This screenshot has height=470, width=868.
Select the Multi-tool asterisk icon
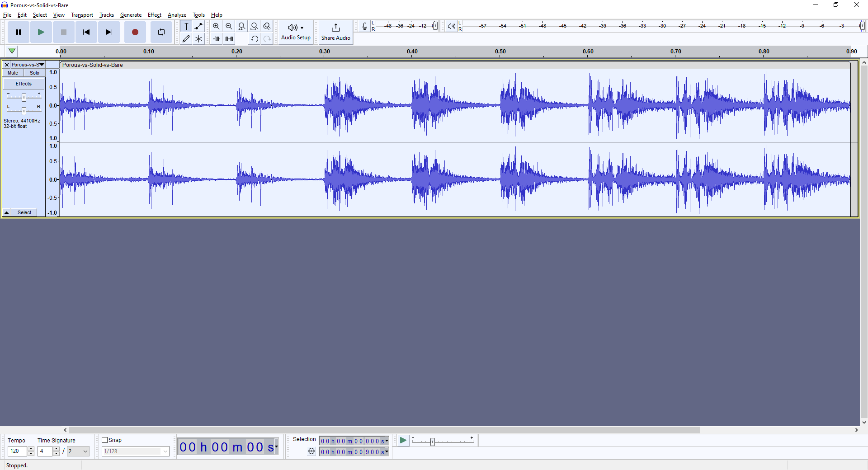click(198, 39)
